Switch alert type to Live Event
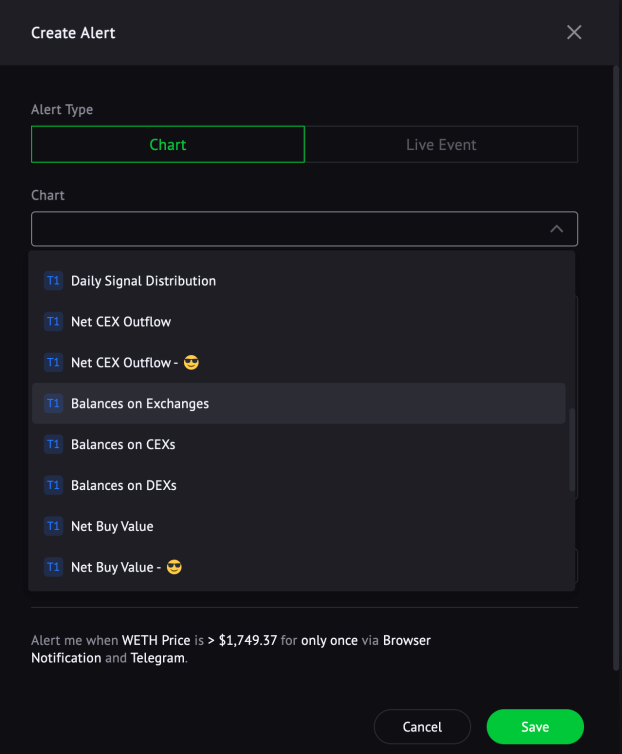This screenshot has width=622, height=754. tap(441, 144)
